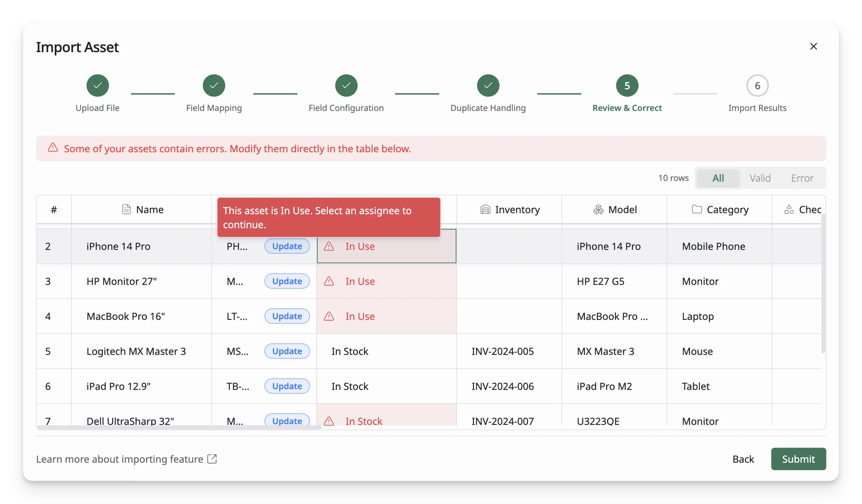The width and height of the screenshot is (862, 504).
Task: Click Update badge for Logitech MX Master 3
Action: tap(287, 351)
